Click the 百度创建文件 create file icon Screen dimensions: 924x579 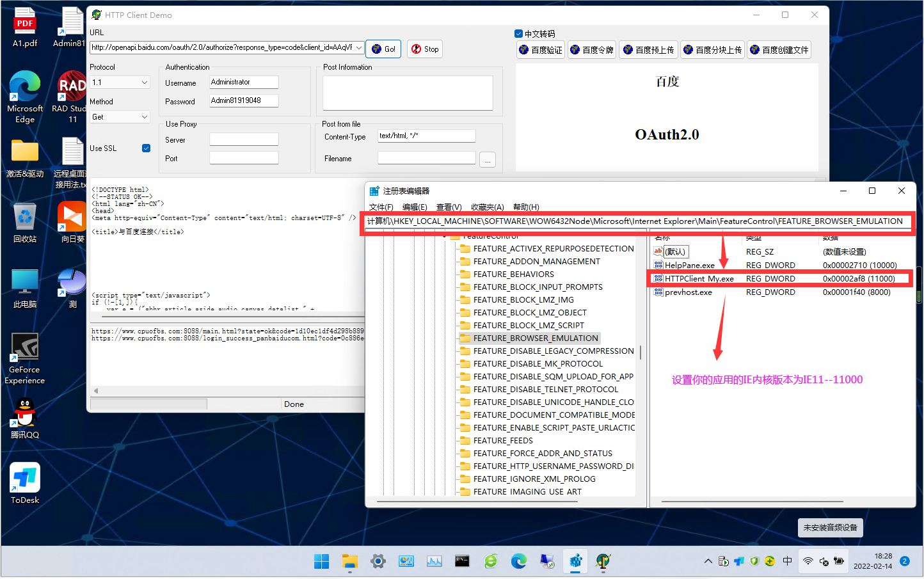coord(779,49)
